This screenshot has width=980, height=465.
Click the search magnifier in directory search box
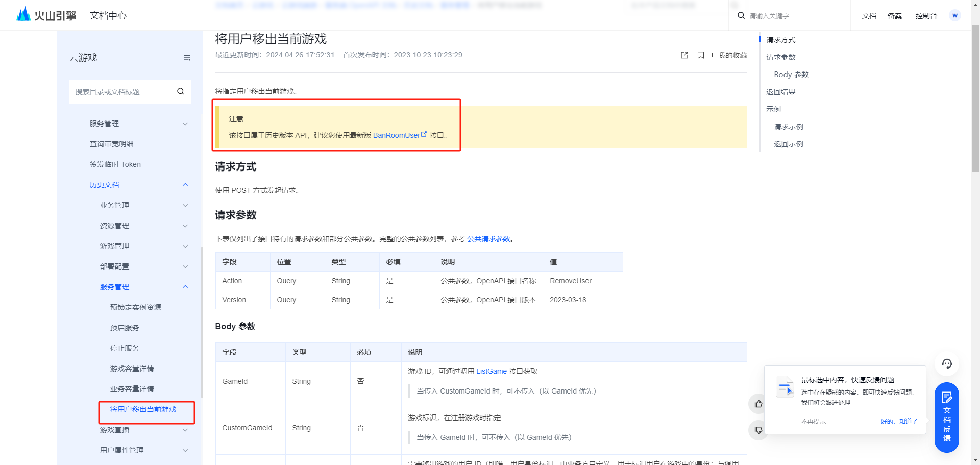[x=180, y=91]
